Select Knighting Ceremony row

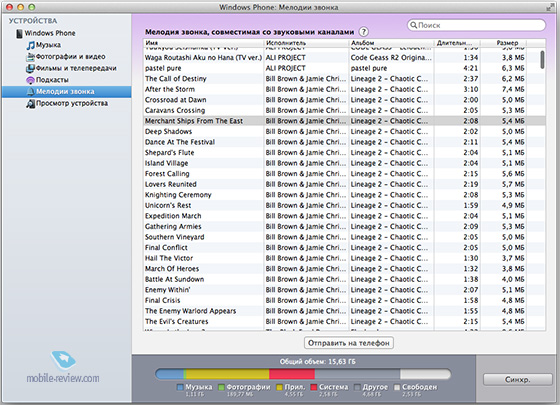(344, 195)
